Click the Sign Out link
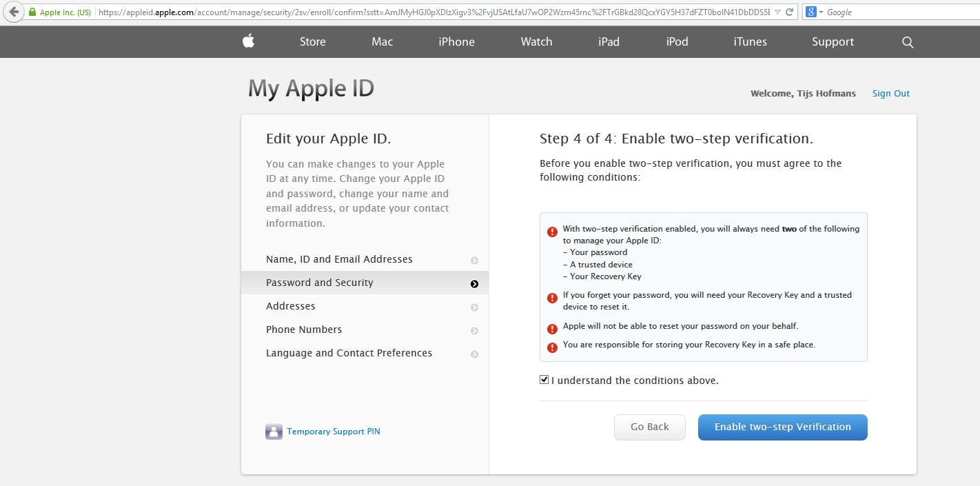 [890, 93]
